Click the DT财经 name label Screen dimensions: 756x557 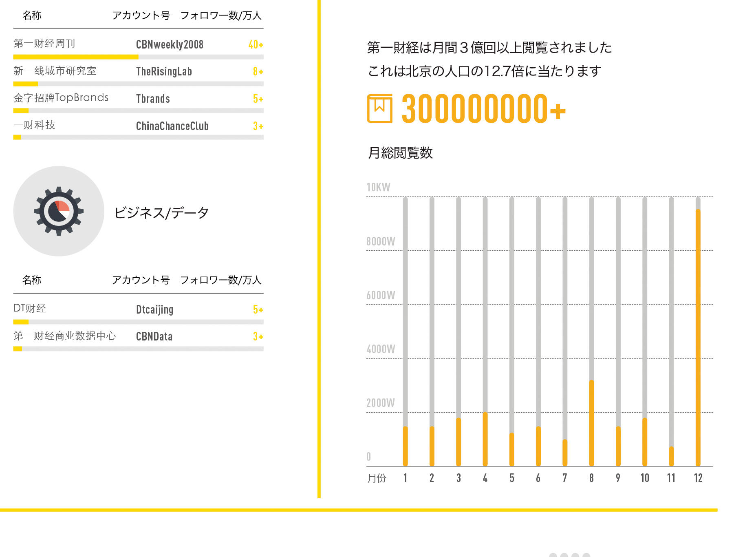30,308
